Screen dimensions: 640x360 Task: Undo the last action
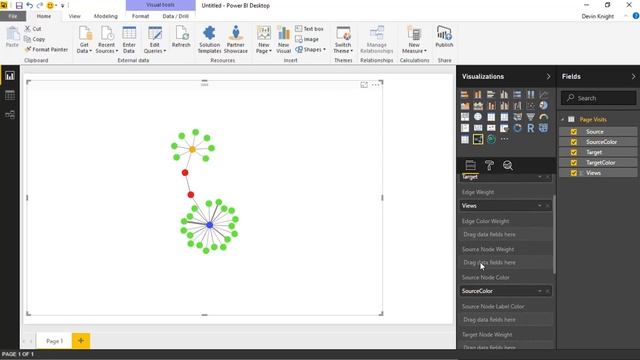tap(29, 5)
